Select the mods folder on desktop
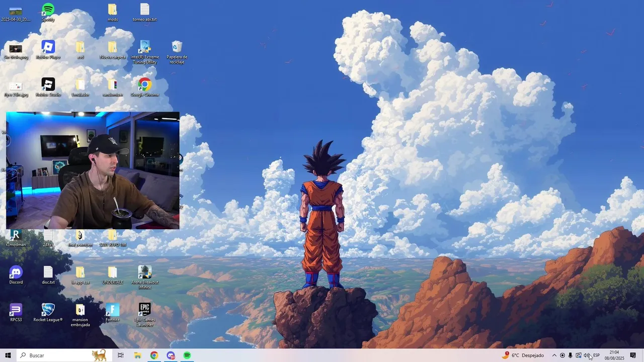This screenshot has height=362, width=644. pyautogui.click(x=112, y=12)
